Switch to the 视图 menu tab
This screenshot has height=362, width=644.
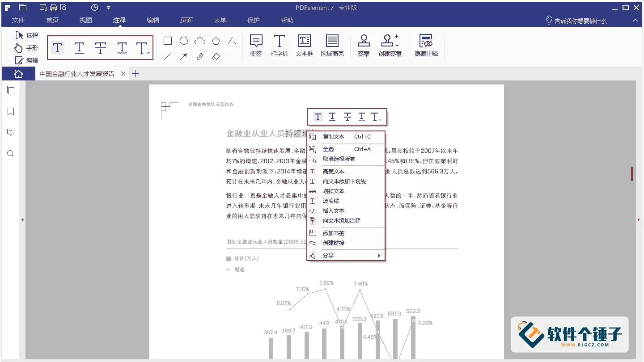pyautogui.click(x=85, y=20)
